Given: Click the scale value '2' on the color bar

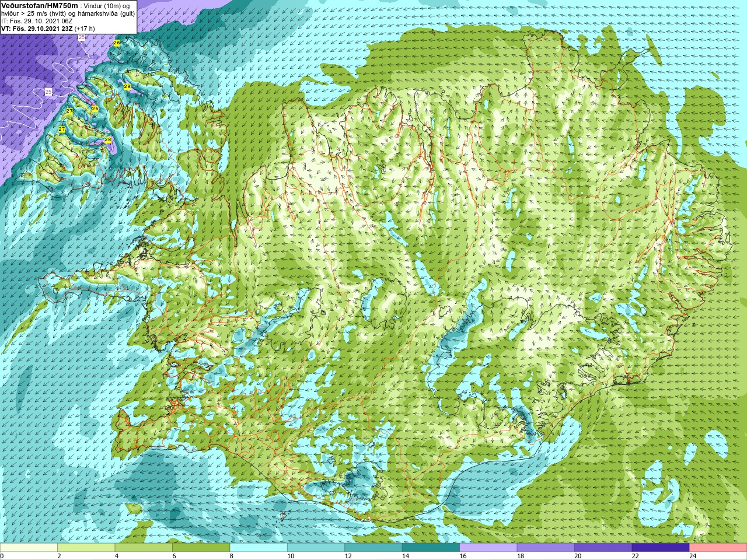Looking at the screenshot, I should (59, 556).
